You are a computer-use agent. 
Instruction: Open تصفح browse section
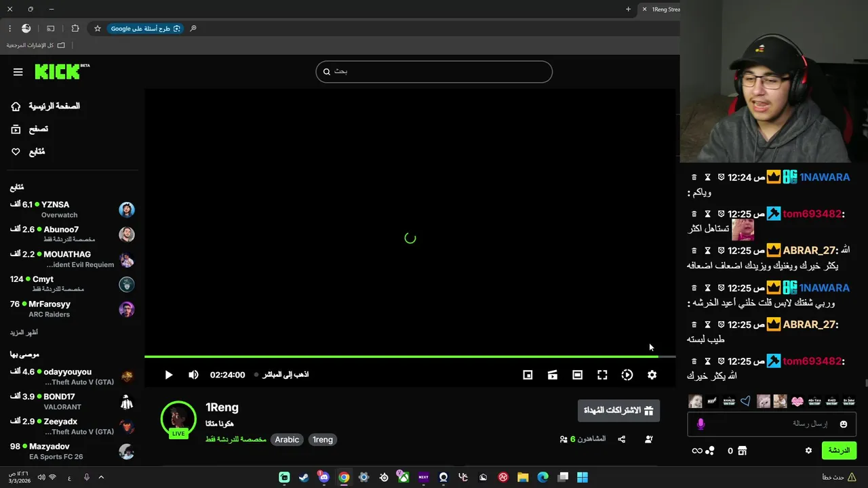click(30, 129)
